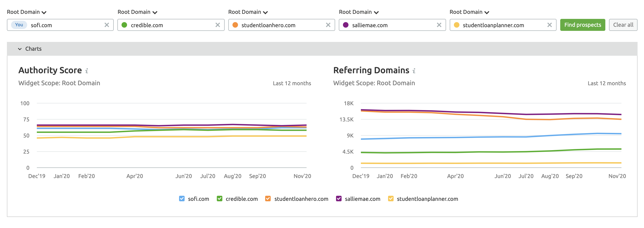The image size is (644, 228).
Task: Click Authority Score chart title
Action: coord(50,70)
